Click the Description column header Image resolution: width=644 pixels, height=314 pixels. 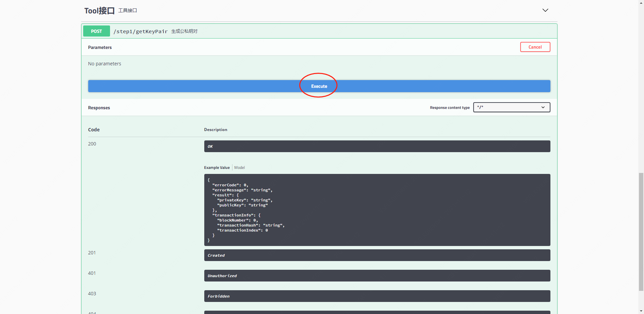(216, 130)
